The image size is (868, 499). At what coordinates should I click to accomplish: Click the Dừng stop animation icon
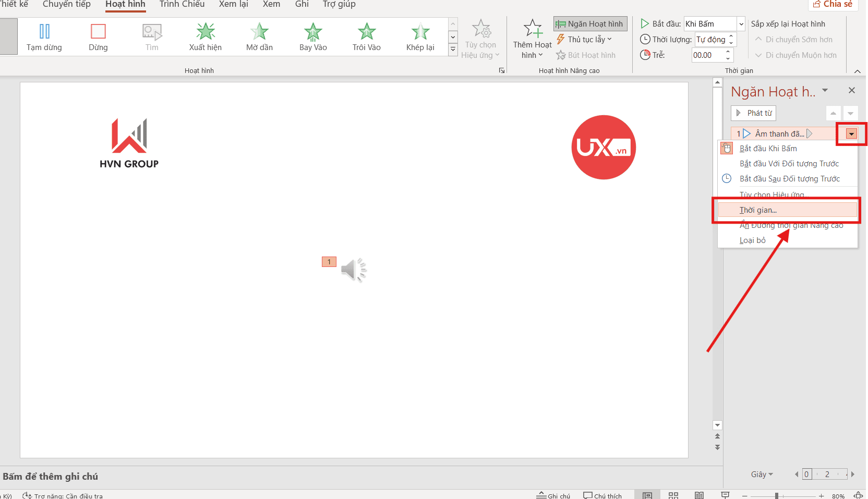(x=98, y=36)
